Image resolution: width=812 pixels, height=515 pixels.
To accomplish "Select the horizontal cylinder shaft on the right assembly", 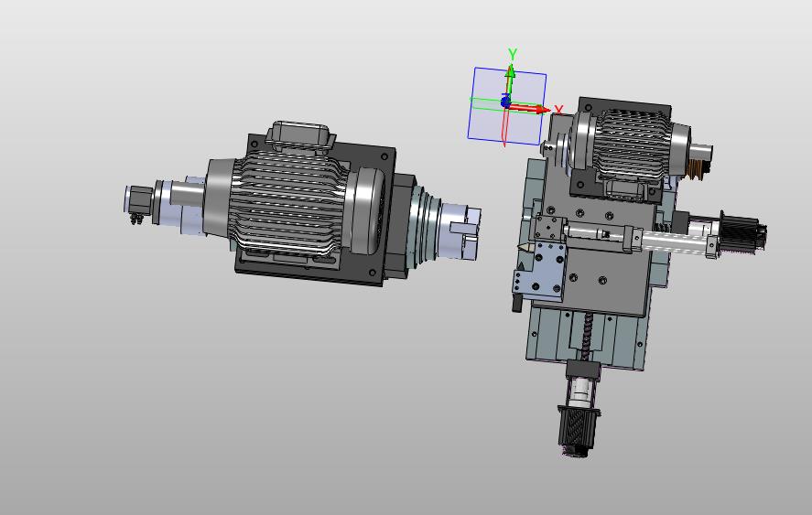I will (x=673, y=241).
